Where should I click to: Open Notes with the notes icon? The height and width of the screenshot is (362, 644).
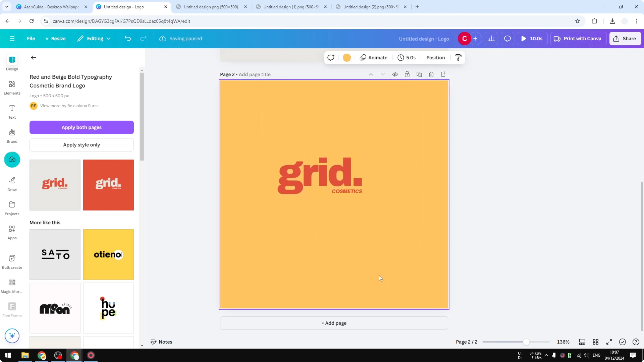point(161,342)
